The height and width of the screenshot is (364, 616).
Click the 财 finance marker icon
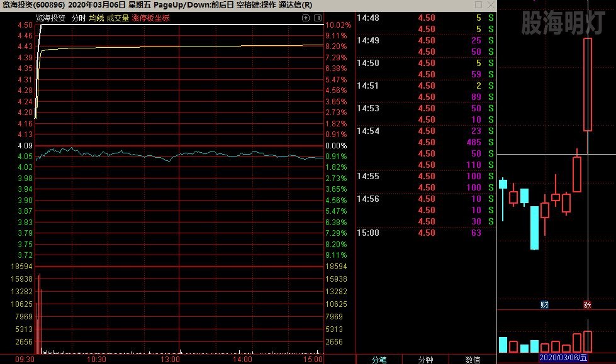coord(544,305)
